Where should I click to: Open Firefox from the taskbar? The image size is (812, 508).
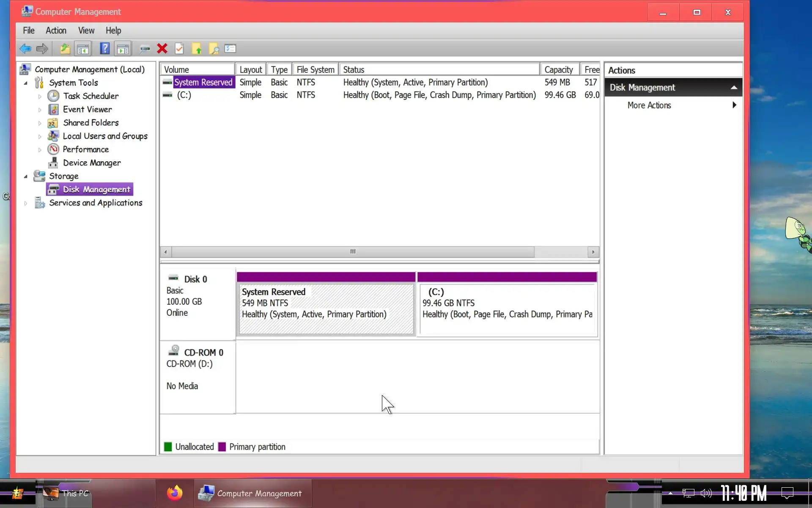174,493
